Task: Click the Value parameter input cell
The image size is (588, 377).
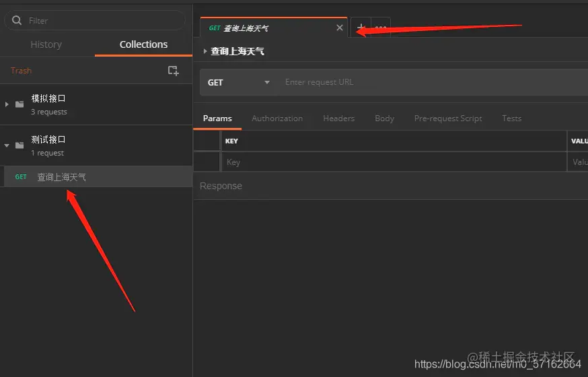Action: click(x=578, y=162)
